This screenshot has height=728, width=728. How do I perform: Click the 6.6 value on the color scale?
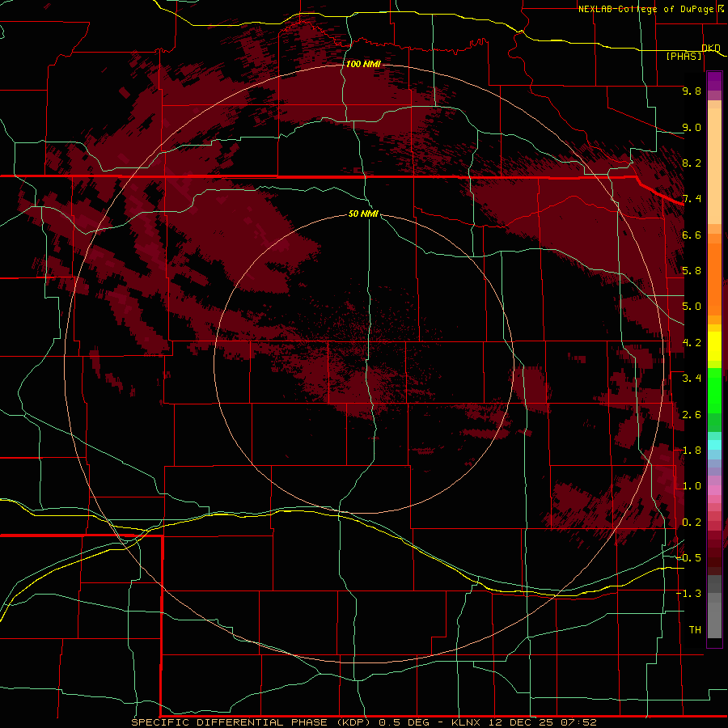[692, 235]
